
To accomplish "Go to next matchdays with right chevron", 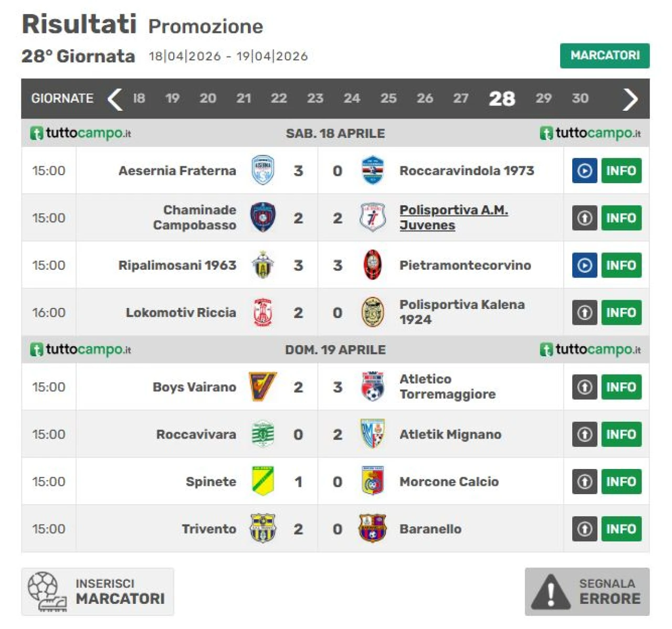I will tap(629, 99).
